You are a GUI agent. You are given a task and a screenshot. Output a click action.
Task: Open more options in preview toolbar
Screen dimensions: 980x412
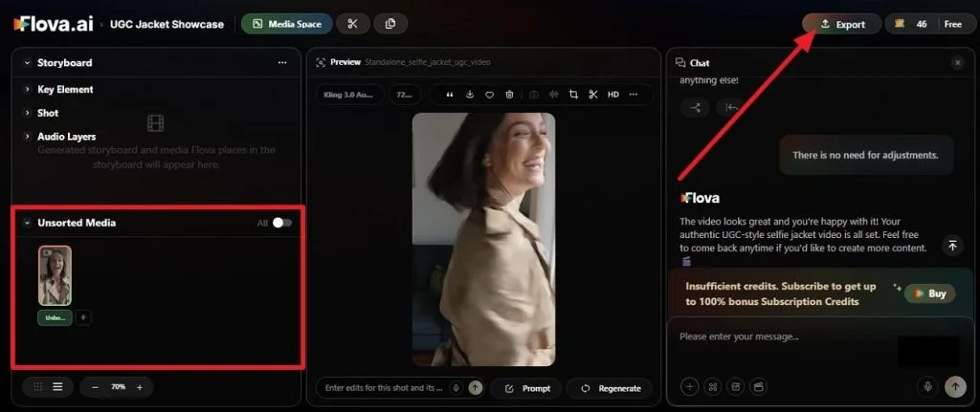[x=634, y=95]
